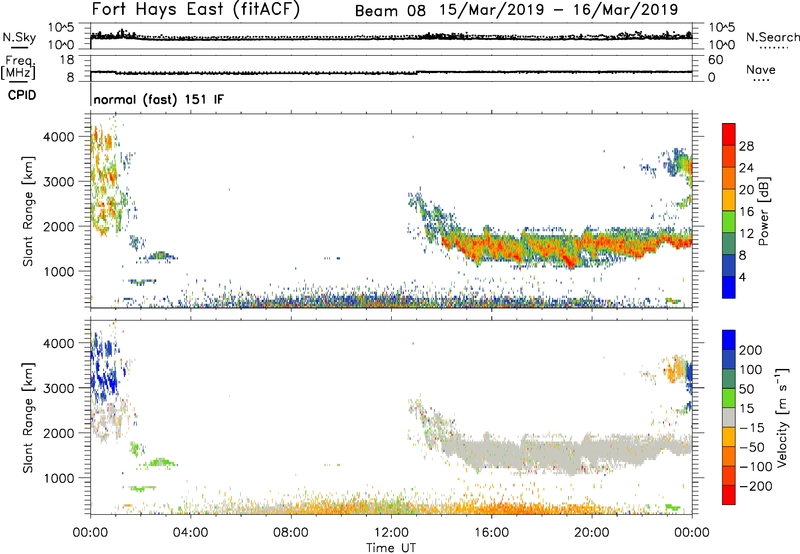Click the 'Beam 08' label
The image size is (800, 554).
[x=390, y=11]
